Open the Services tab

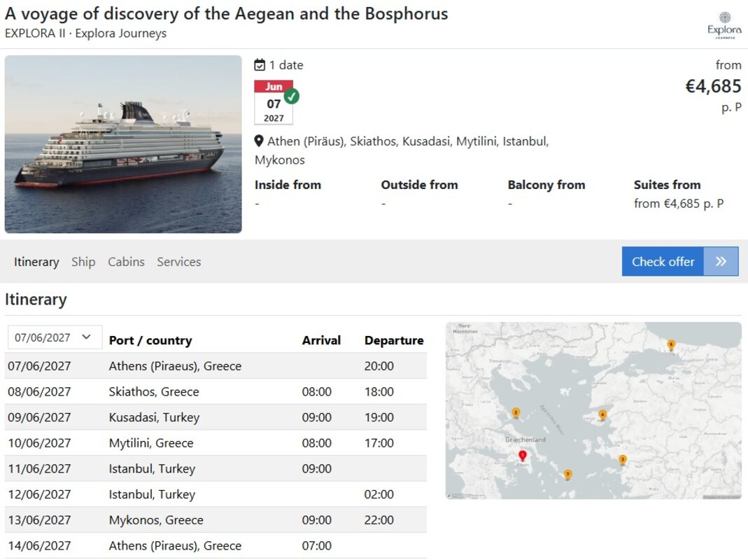tap(179, 262)
